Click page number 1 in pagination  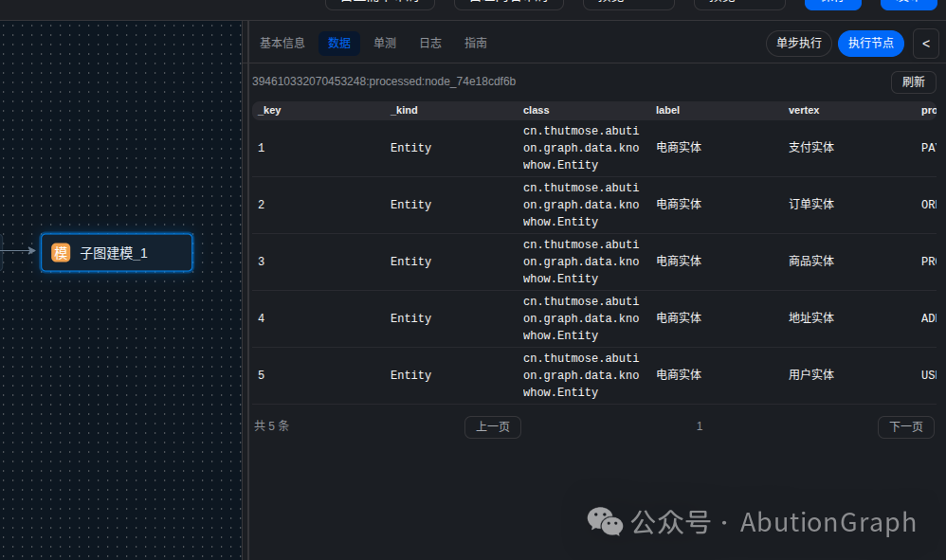(700, 426)
